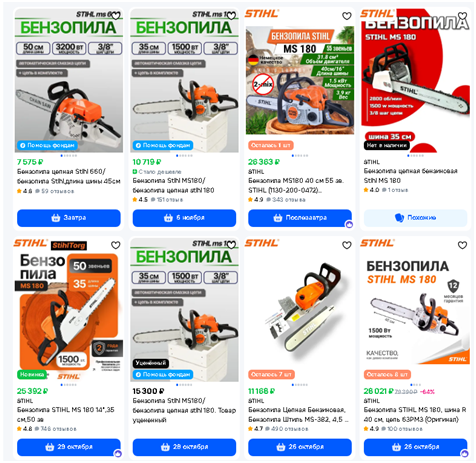
Task: Click heart icon on 28 021 ₽ chainsaw
Action: tap(462, 245)
